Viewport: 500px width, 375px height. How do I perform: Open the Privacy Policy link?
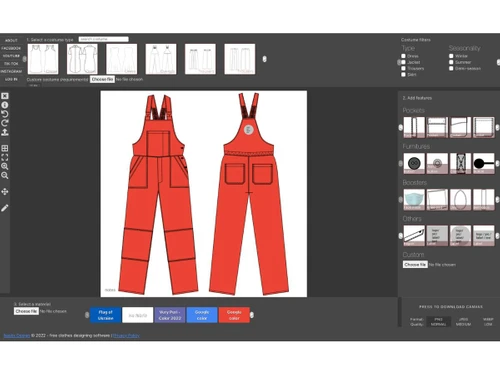click(126, 335)
